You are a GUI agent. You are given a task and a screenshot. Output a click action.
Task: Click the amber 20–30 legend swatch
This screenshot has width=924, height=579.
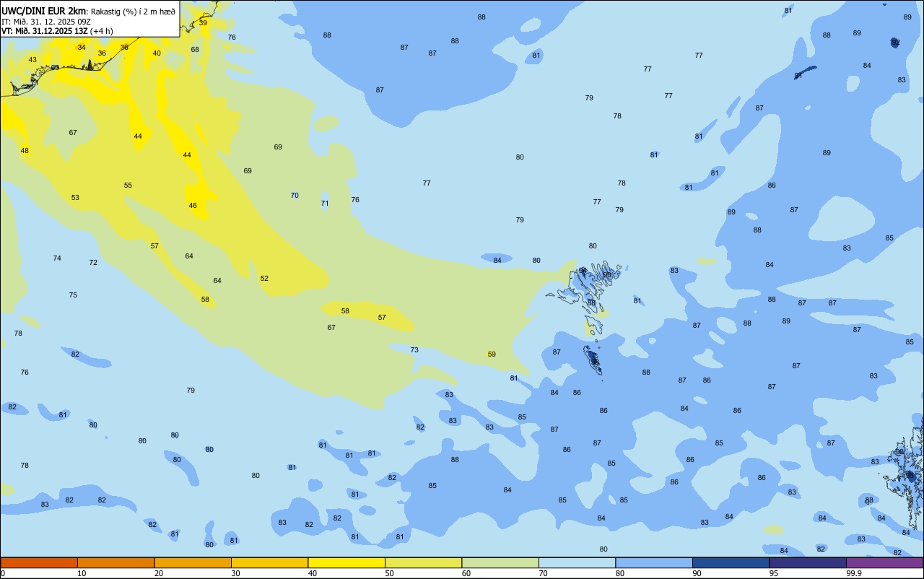click(x=193, y=562)
